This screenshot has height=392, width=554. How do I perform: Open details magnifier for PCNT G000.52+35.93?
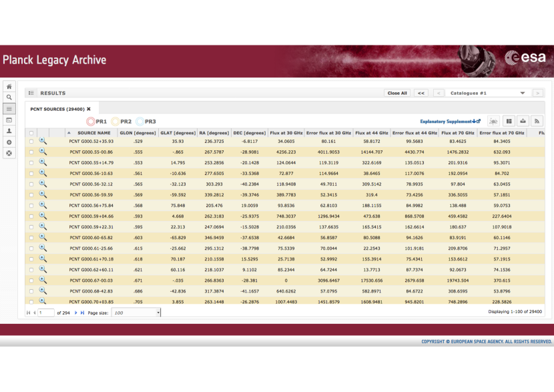pyautogui.click(x=43, y=141)
